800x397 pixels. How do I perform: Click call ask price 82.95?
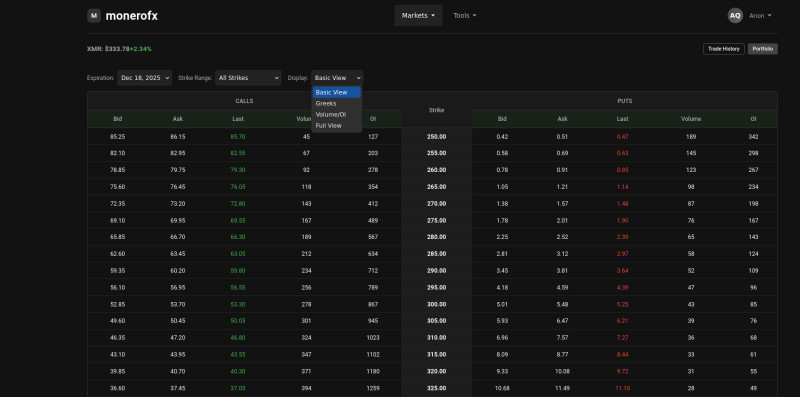tap(178, 153)
